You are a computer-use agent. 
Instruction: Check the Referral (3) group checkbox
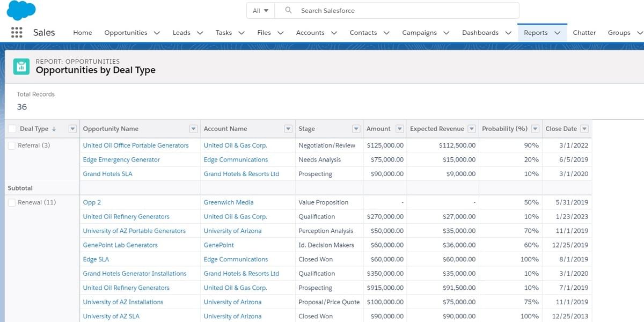tap(12, 145)
